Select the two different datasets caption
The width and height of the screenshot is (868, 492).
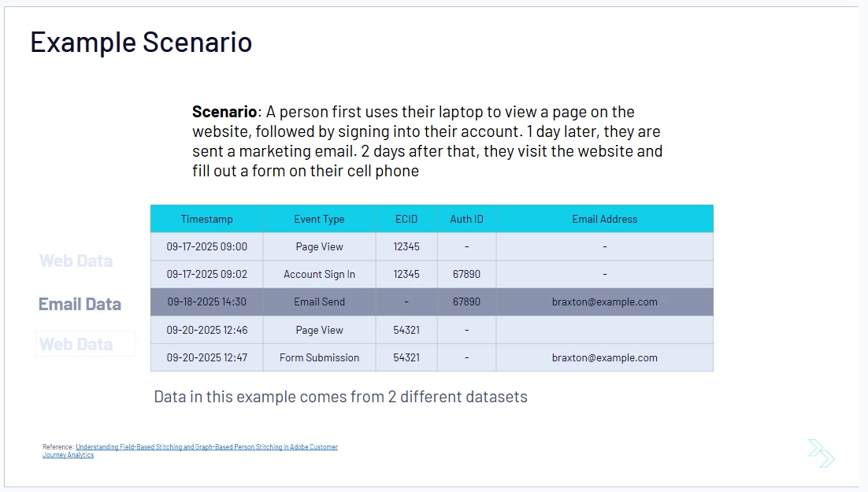pyautogui.click(x=340, y=397)
